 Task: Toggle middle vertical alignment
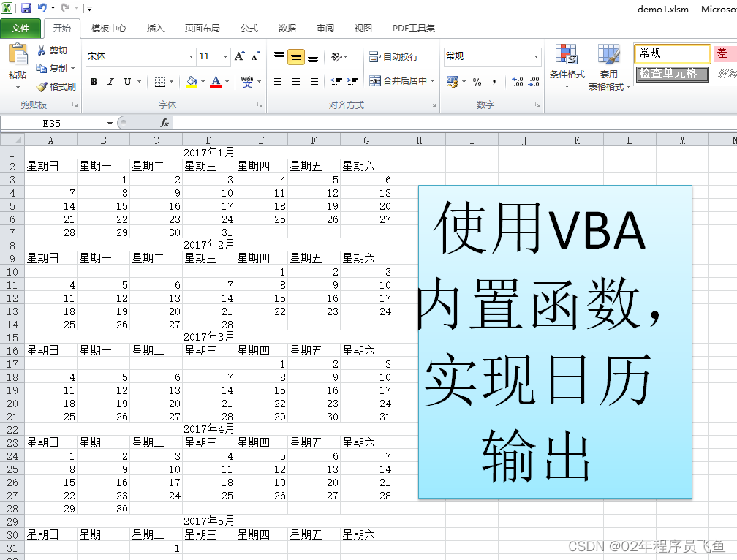296,57
